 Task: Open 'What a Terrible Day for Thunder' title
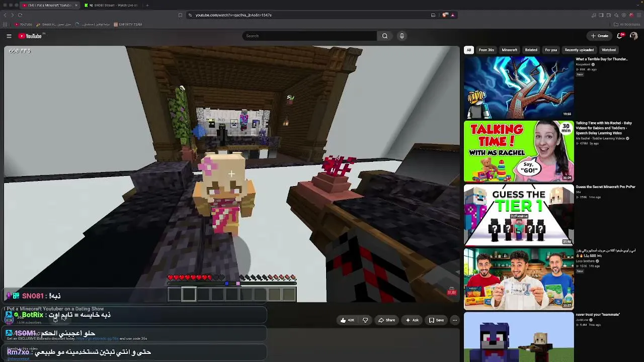[602, 59]
